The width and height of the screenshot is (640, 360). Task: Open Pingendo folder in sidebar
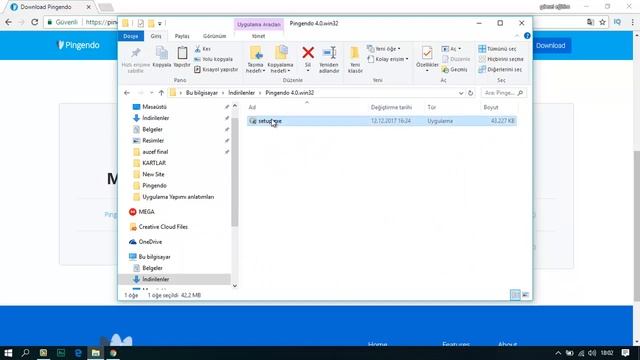[154, 186]
